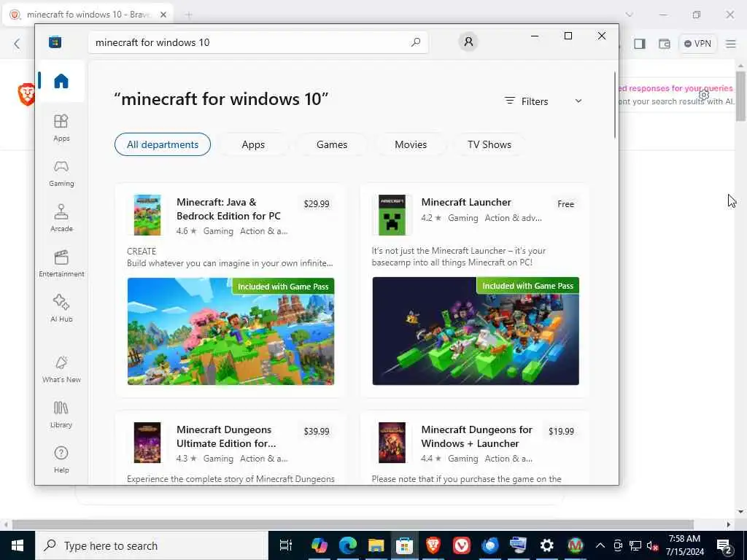Open the Apps section in sidebar
Image resolution: width=747 pixels, height=560 pixels.
point(61,128)
